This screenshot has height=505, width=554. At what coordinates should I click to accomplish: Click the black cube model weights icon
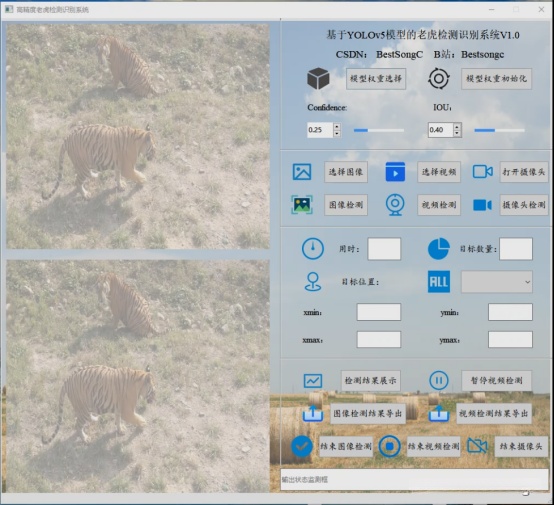coord(318,78)
